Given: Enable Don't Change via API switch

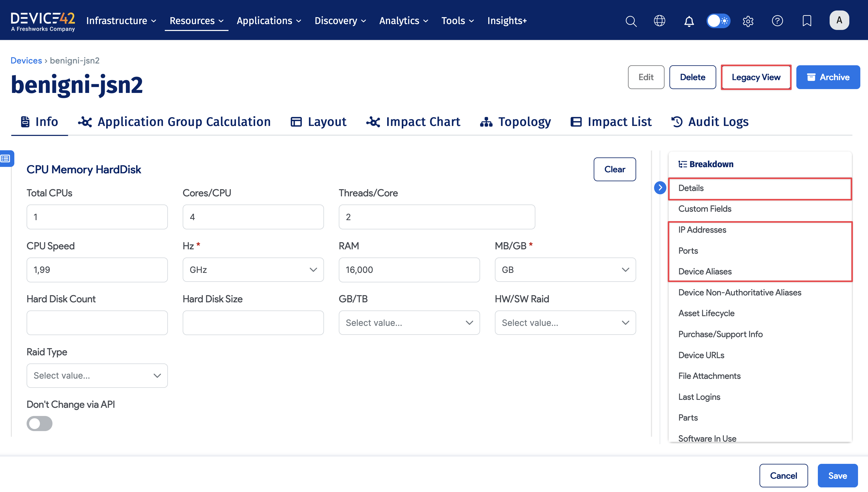Looking at the screenshot, I should click(x=39, y=423).
